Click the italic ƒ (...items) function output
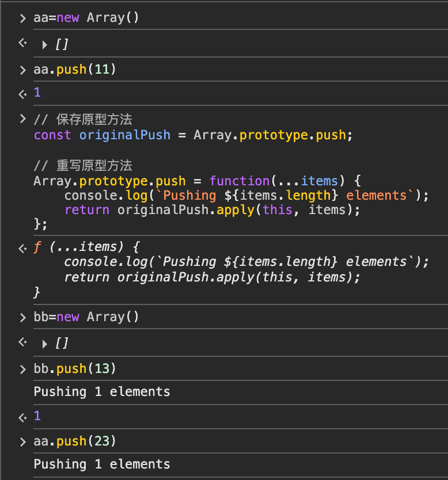Image resolution: width=448 pixels, height=480 pixels. click(x=86, y=247)
